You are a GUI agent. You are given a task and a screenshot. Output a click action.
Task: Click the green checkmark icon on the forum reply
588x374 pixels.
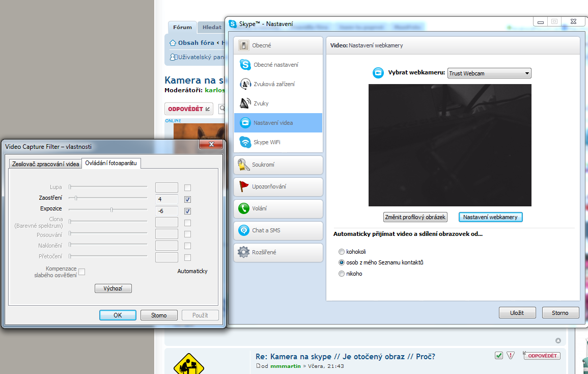tap(499, 355)
